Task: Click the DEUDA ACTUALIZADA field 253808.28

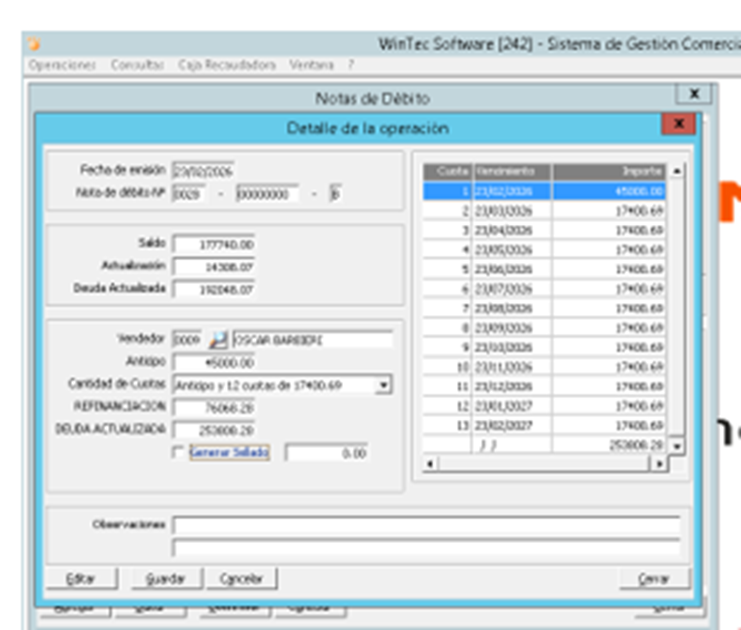Action: (214, 430)
